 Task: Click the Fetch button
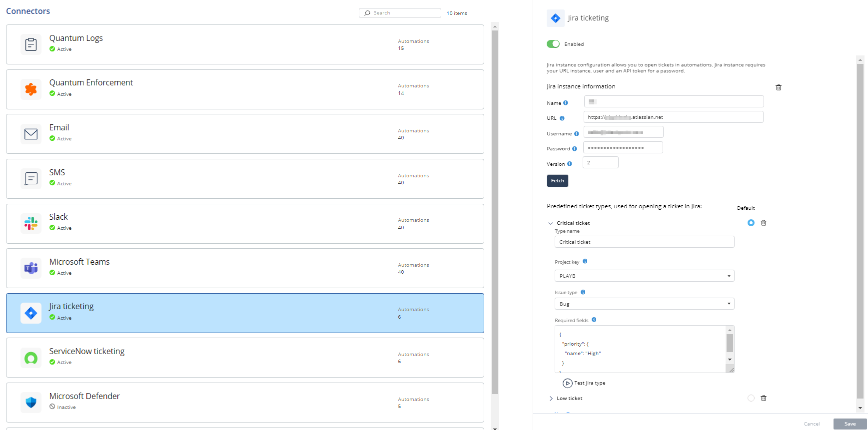558,181
